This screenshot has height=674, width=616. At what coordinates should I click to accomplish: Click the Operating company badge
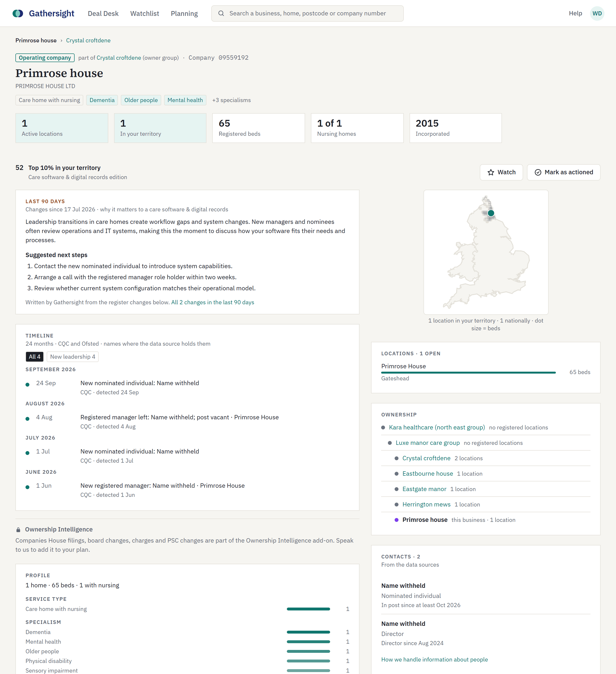click(x=45, y=58)
